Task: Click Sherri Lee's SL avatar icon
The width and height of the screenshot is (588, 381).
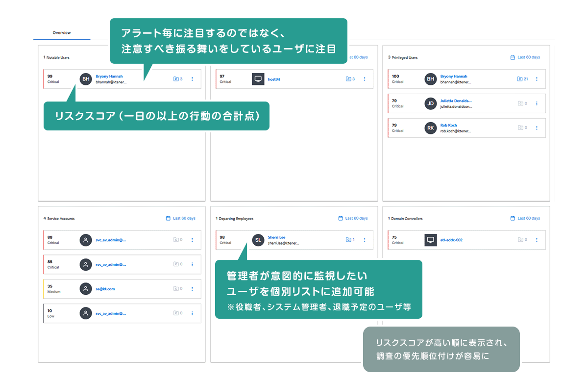Action: click(x=258, y=240)
